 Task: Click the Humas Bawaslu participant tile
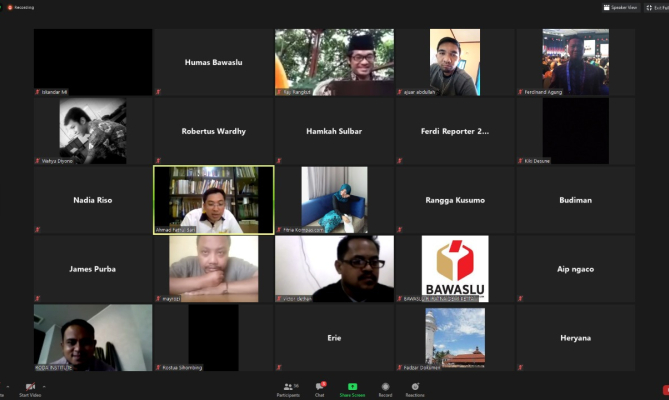coord(213,62)
